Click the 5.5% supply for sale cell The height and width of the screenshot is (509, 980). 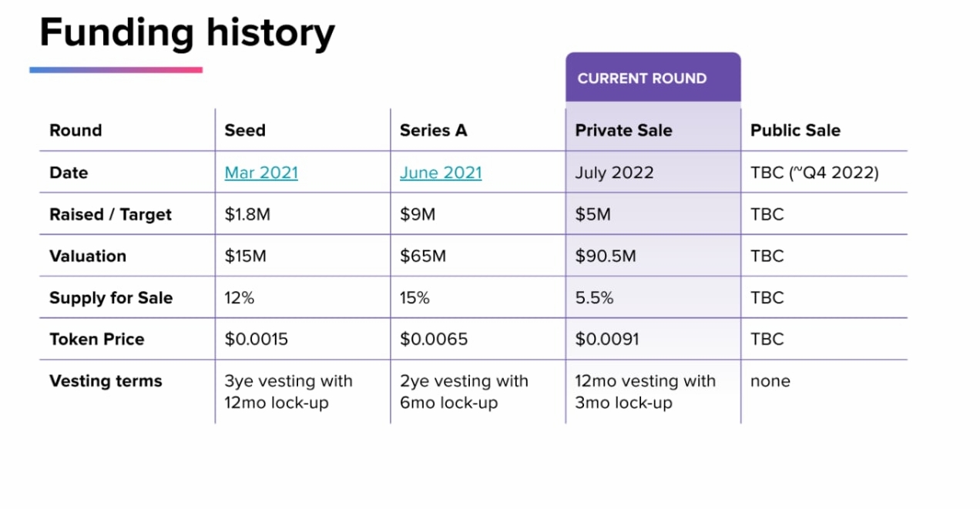[594, 298]
